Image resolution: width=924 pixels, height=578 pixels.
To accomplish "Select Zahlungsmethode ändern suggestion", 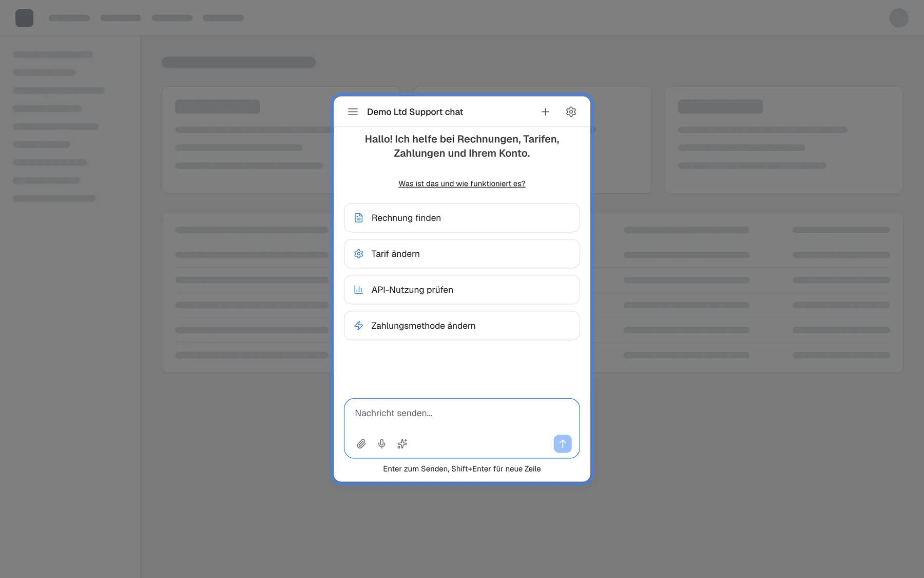I will (x=462, y=326).
